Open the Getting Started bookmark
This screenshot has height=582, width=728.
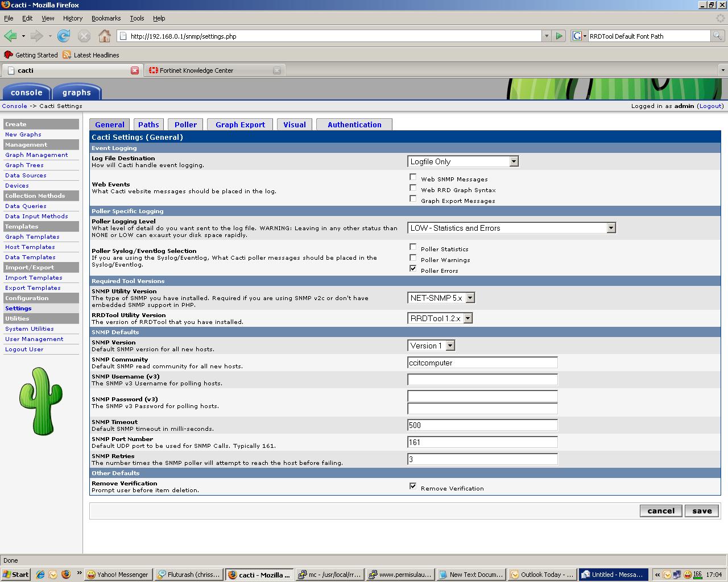[31, 55]
